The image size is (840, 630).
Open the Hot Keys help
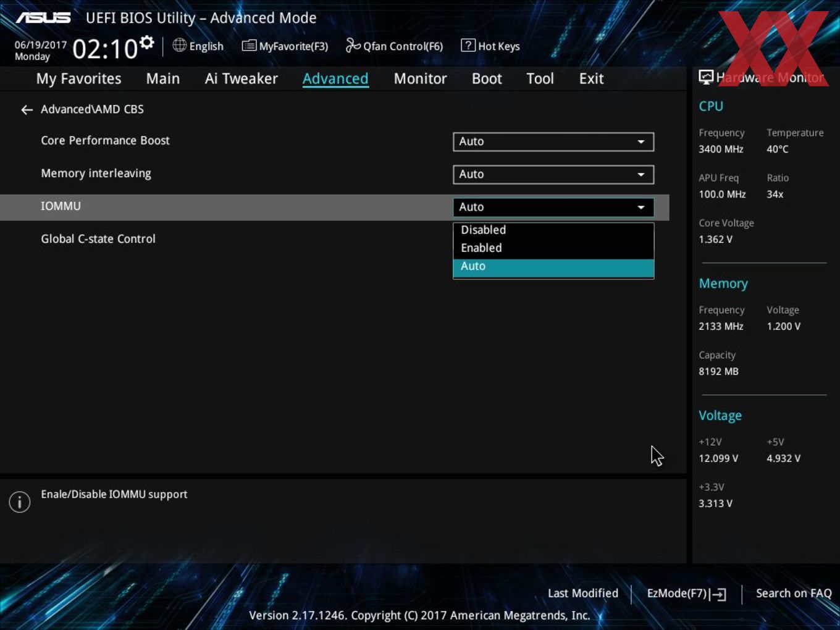pos(490,46)
